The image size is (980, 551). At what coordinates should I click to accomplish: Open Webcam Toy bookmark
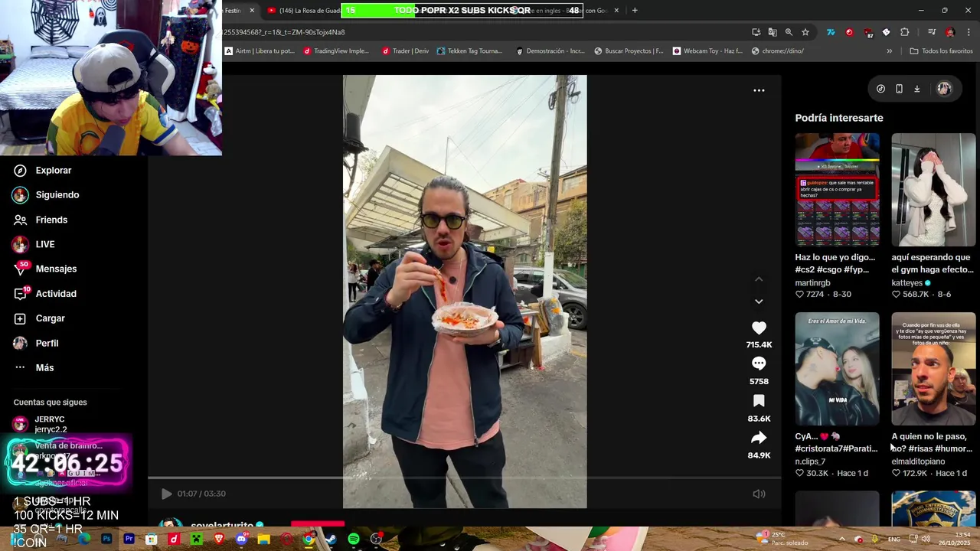707,51
